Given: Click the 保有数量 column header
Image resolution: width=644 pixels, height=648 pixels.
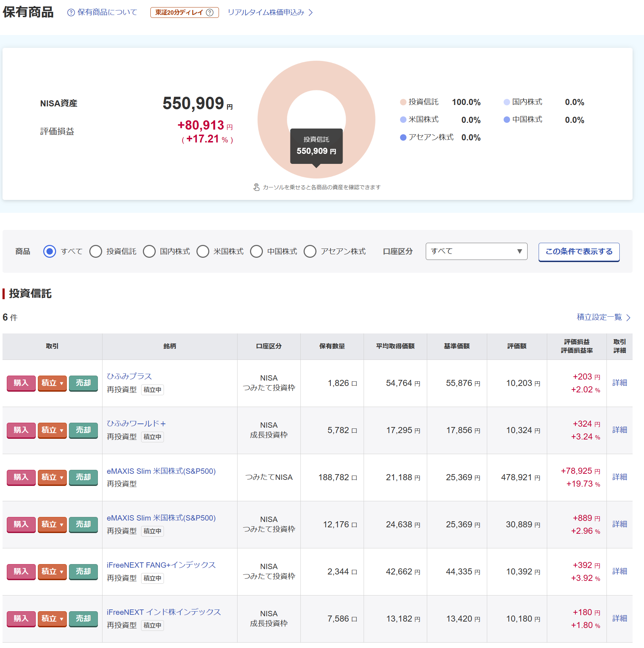Looking at the screenshot, I should click(332, 346).
